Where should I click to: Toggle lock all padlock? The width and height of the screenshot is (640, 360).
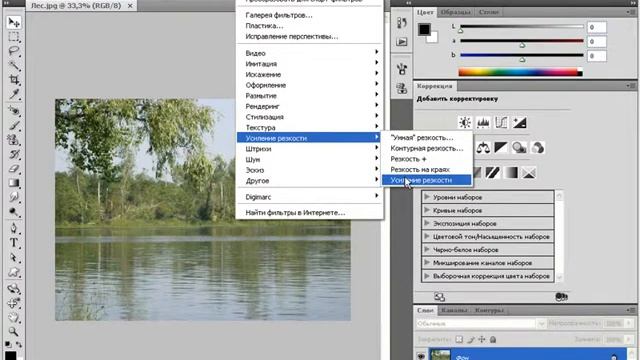493,339
